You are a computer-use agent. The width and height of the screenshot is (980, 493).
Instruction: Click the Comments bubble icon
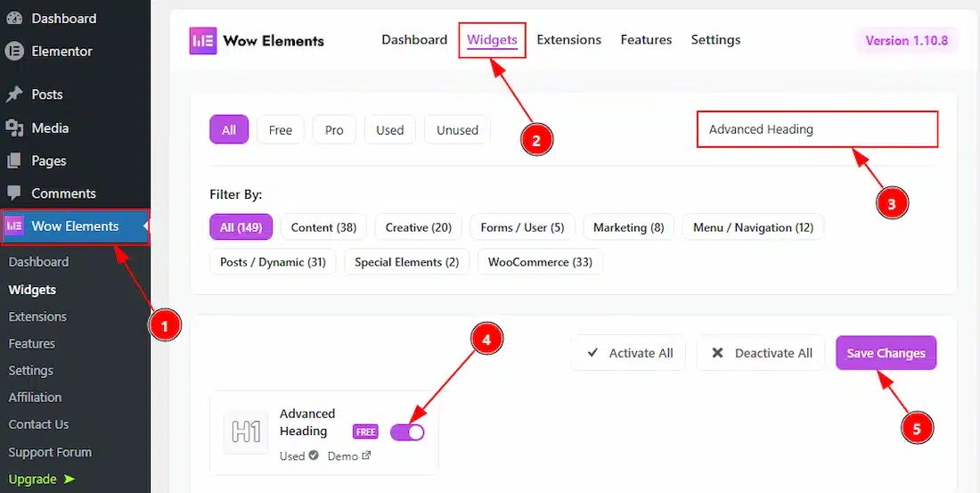(x=14, y=193)
